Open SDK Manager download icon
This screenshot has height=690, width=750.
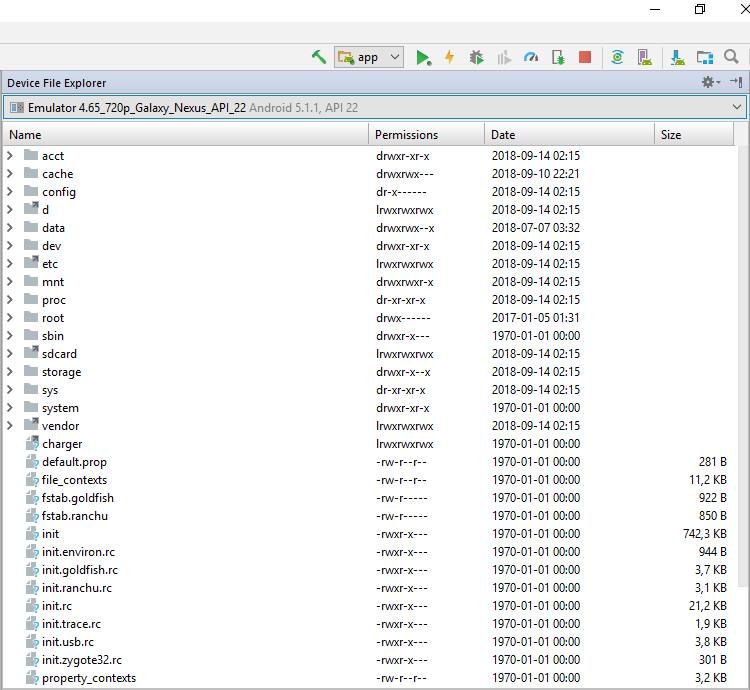[x=678, y=57]
